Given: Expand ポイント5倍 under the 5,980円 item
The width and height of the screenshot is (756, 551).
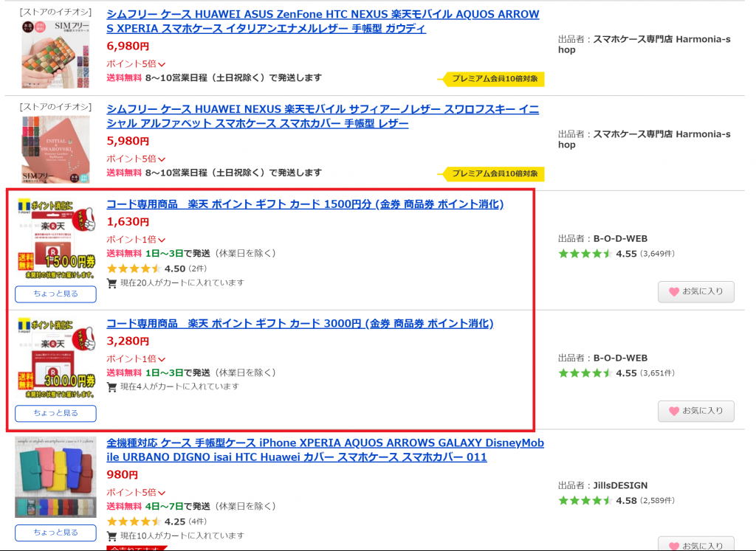Looking at the screenshot, I should 136,159.
